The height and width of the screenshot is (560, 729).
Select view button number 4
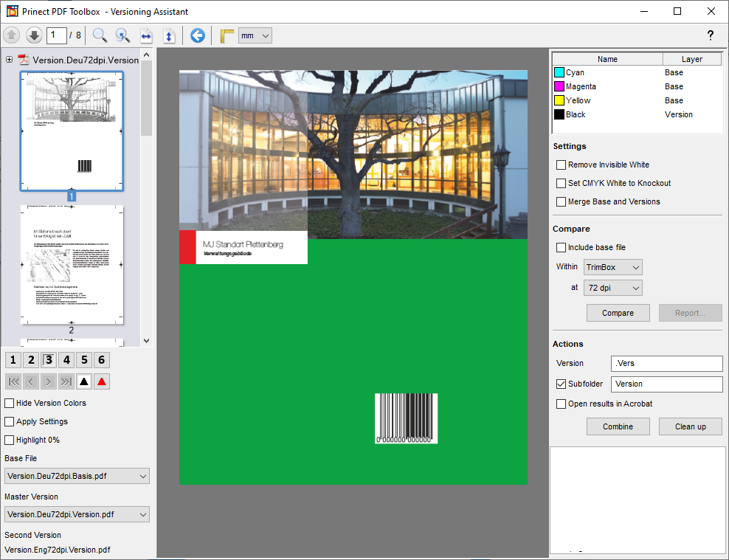66,360
